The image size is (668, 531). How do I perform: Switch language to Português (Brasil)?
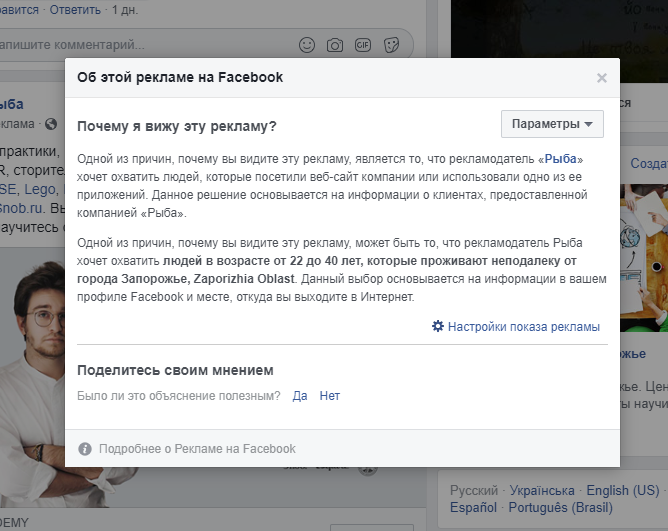(561, 508)
